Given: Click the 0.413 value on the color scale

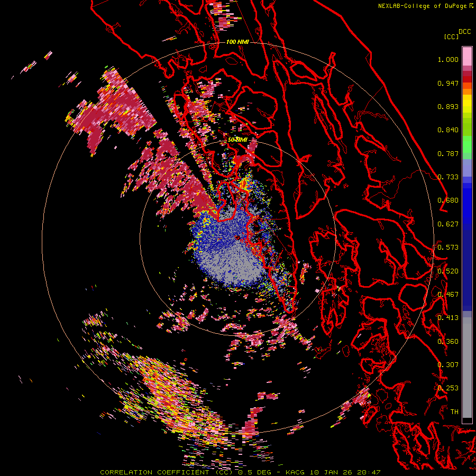Looking at the screenshot, I should 448,318.
